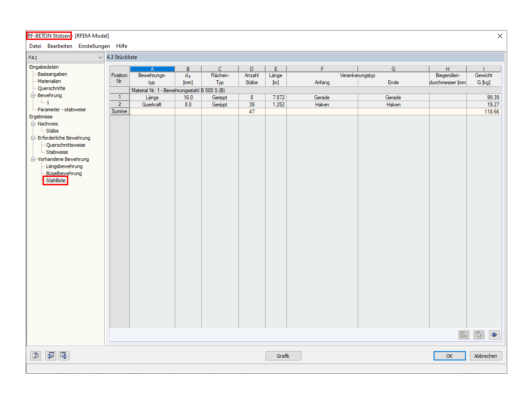
Task: Click the Ergebnisse tree heading
Action: 41,117
